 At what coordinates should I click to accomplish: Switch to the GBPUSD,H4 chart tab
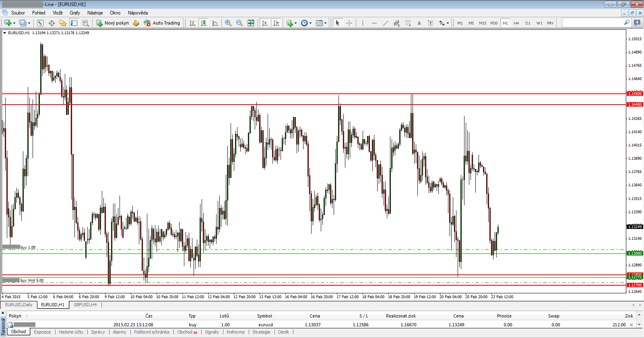pos(85,305)
